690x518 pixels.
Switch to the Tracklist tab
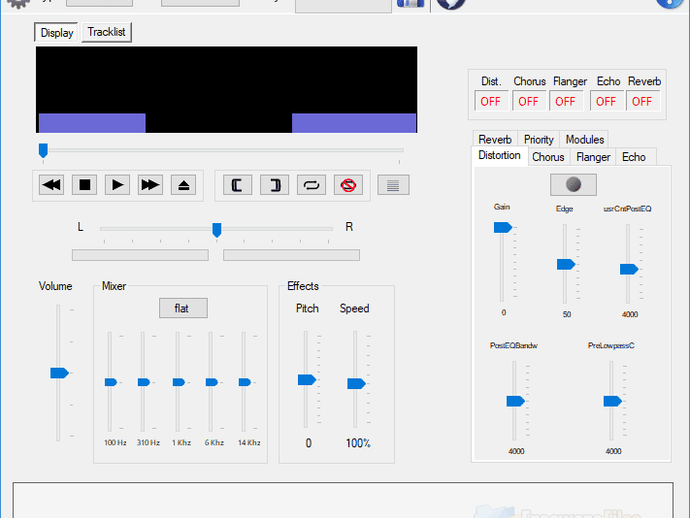[x=106, y=32]
